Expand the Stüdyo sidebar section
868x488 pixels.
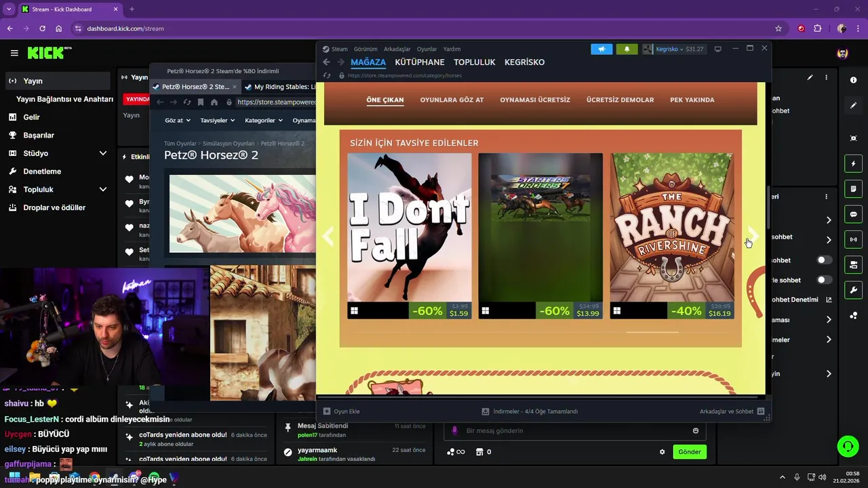[103, 153]
